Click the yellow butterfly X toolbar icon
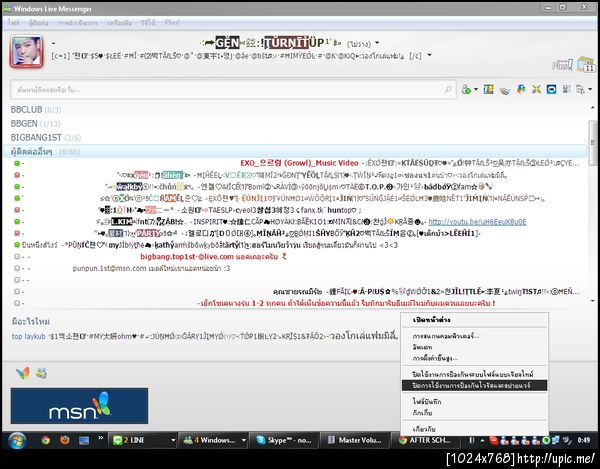600x469 pixels. coord(536,90)
